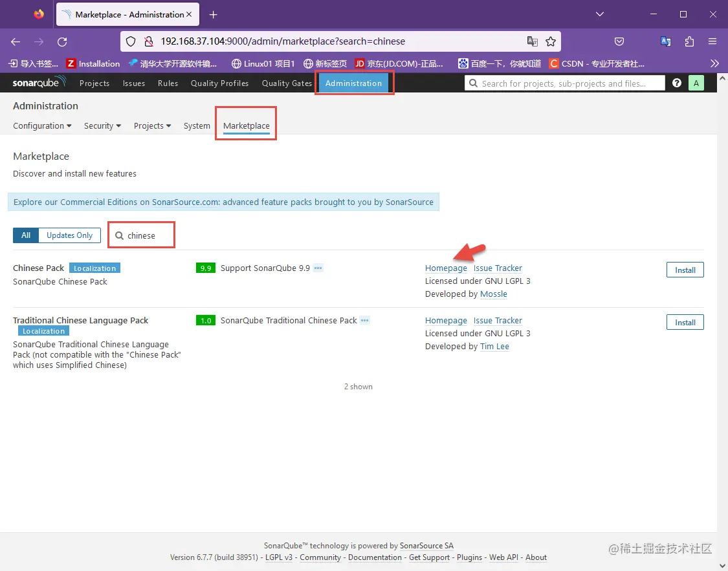Show insecure connection padlock info
This screenshot has width=728, height=571.
(149, 42)
